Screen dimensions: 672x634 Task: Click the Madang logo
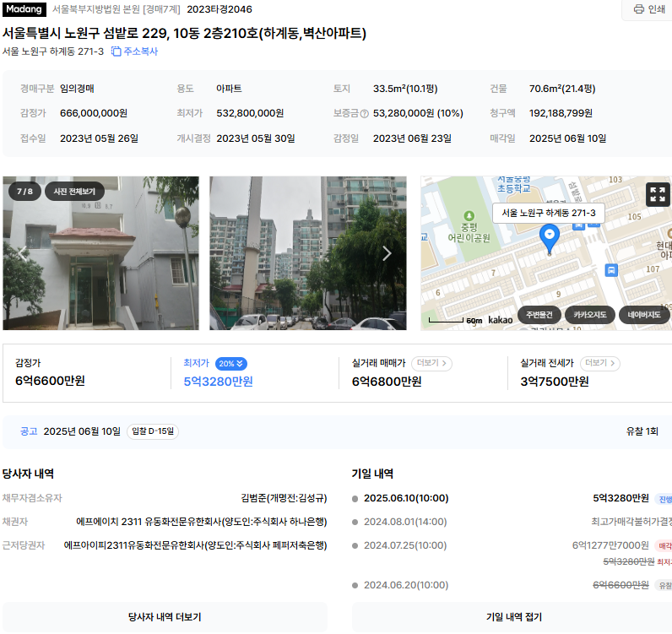click(x=24, y=9)
